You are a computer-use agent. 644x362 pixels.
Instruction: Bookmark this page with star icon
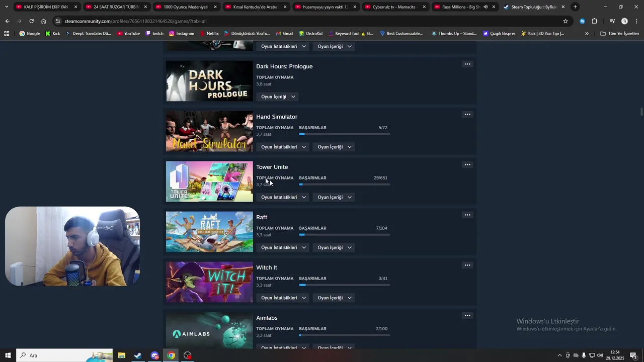pyautogui.click(x=566, y=21)
